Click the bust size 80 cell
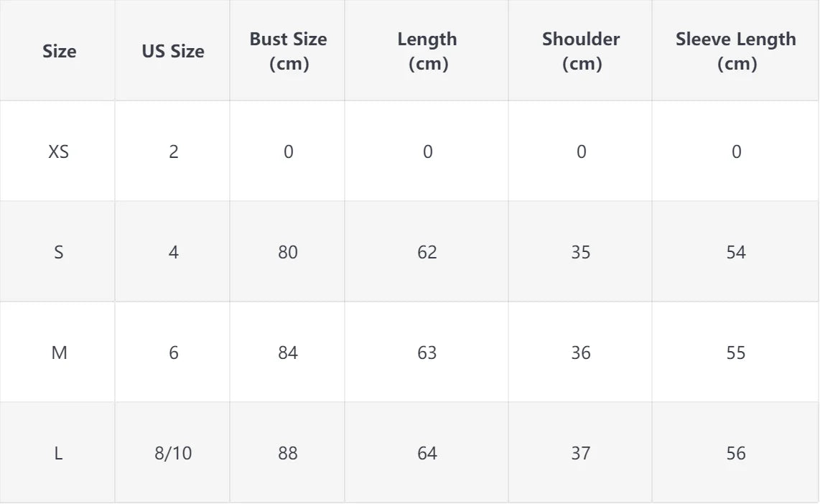 (288, 252)
